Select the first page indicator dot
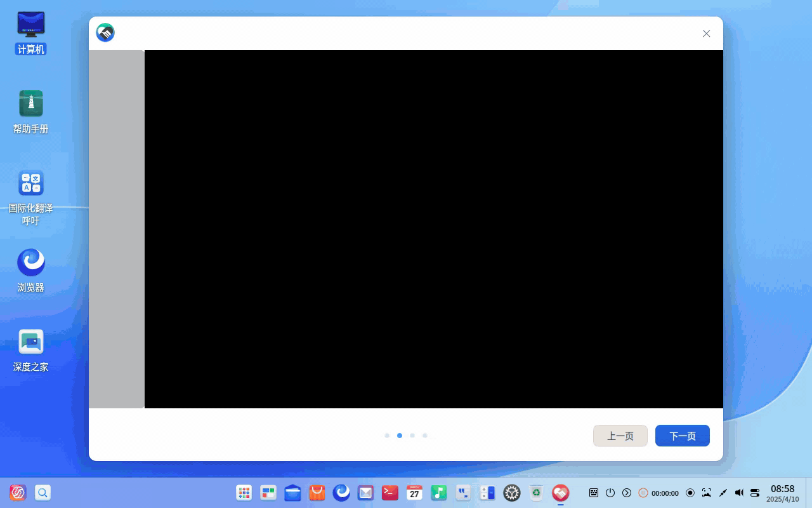 point(387,436)
